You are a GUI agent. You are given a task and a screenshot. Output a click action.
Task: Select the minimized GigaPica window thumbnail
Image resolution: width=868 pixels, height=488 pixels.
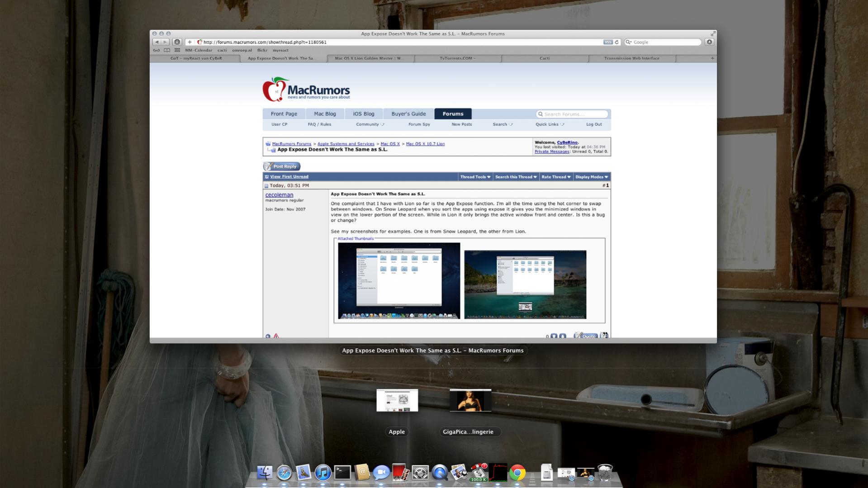click(x=470, y=400)
